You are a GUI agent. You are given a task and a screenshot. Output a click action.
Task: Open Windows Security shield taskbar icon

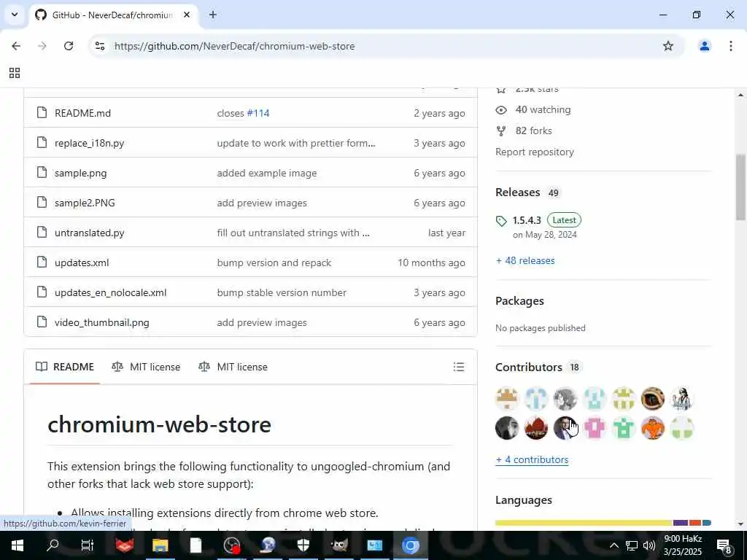pyautogui.click(x=303, y=545)
